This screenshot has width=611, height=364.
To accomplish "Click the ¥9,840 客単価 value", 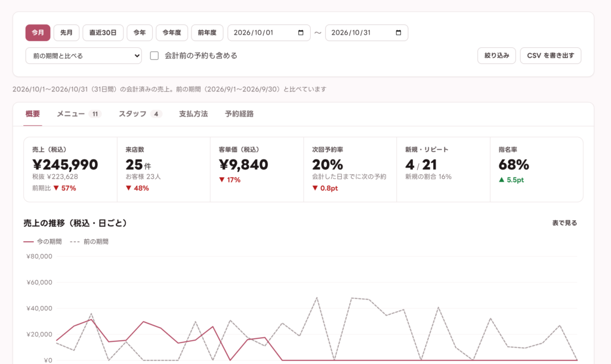I will (x=243, y=165).
